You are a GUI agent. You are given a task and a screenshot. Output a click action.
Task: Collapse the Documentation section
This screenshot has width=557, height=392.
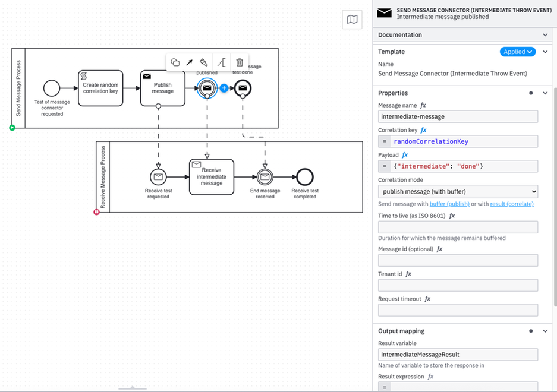tap(545, 34)
